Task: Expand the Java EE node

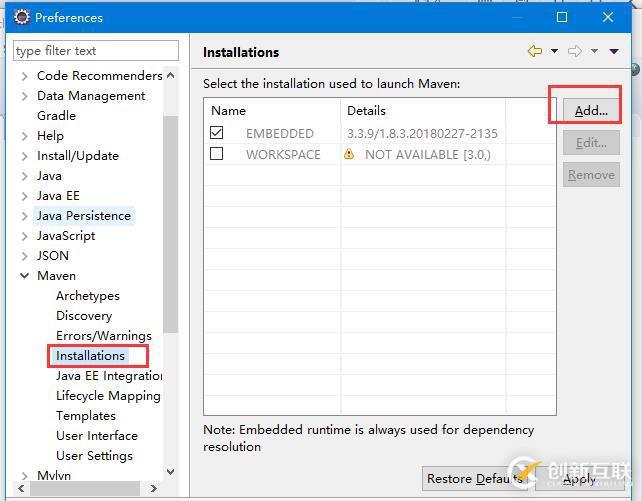Action: 25,196
